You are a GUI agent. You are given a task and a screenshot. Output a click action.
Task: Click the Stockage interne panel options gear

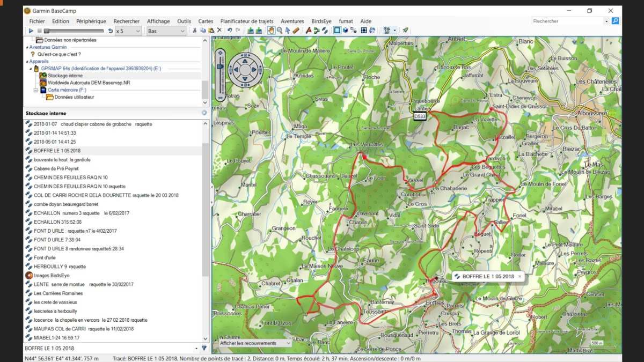[x=204, y=113]
